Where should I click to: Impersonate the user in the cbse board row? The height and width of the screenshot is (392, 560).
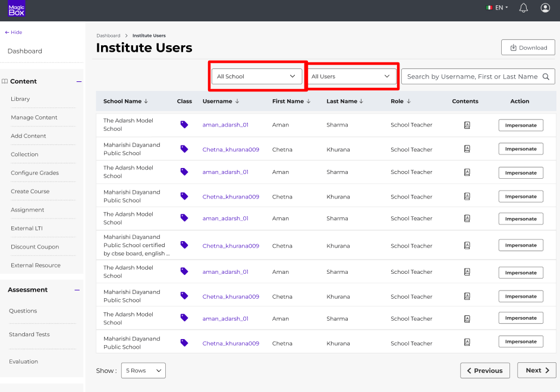[x=521, y=245]
